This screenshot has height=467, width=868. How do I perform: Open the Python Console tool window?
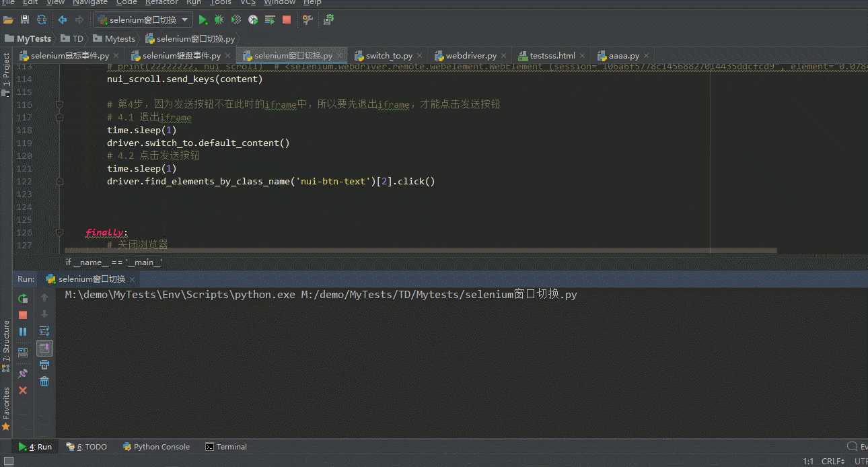[x=156, y=447]
